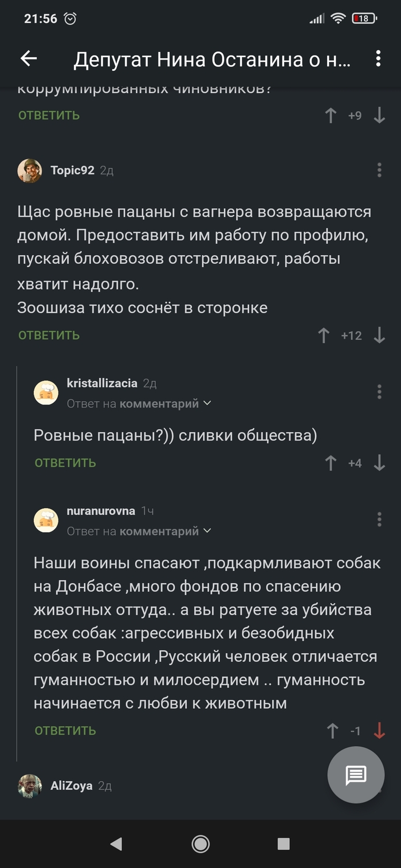Open AliZoya's profile by username
This screenshot has width=401, height=868.
(x=72, y=786)
